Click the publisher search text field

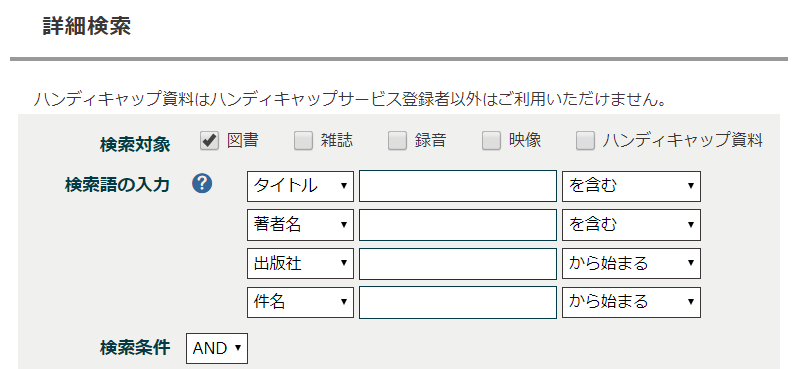458,263
